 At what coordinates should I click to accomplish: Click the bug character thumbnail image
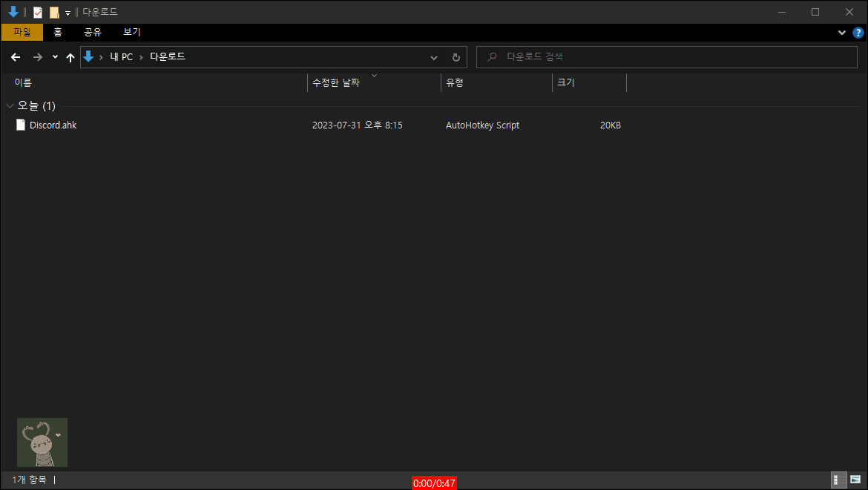coord(42,442)
